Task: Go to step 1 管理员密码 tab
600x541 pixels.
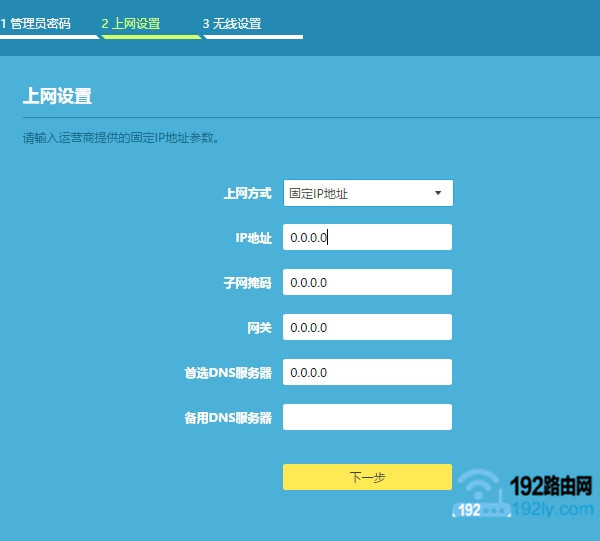Action: click(38, 23)
